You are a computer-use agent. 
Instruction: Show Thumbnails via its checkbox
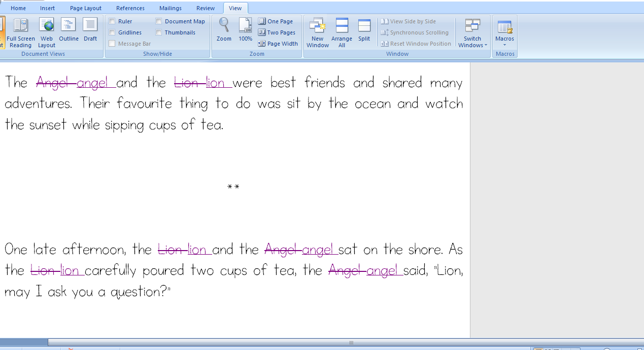tap(159, 32)
